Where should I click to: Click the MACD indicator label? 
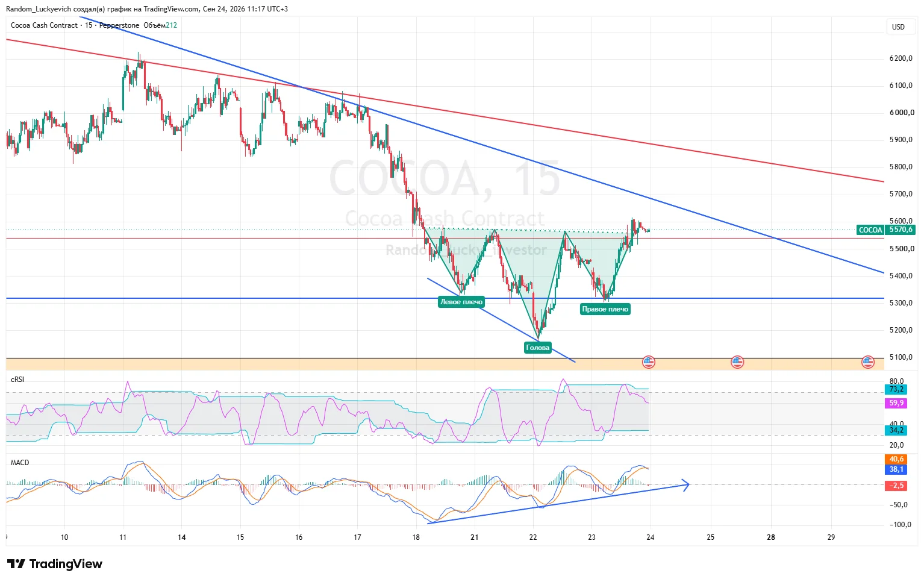pyautogui.click(x=20, y=463)
